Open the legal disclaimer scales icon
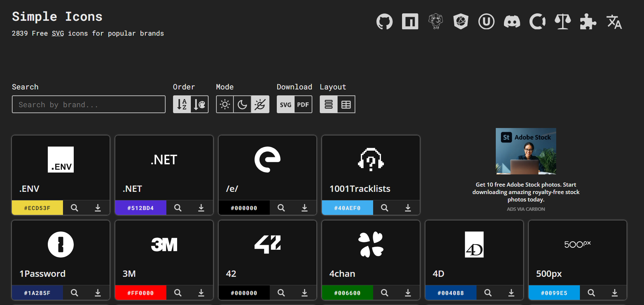 click(x=563, y=22)
